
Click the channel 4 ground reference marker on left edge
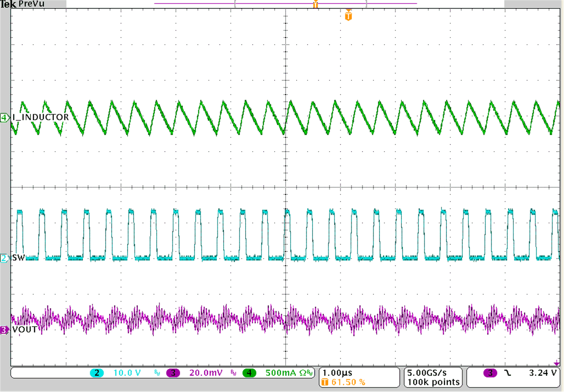tap(3, 117)
